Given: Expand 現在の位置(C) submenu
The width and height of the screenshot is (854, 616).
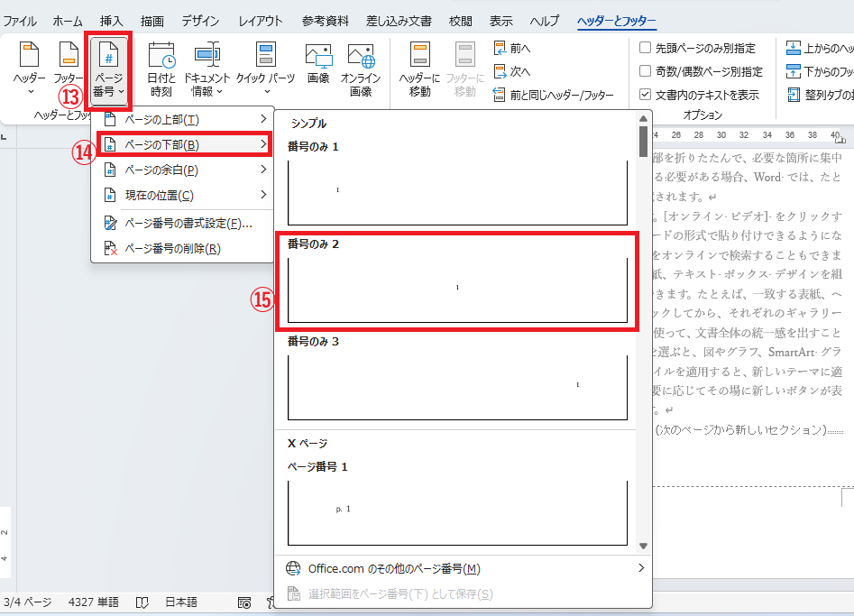Looking at the screenshot, I should point(184,195).
